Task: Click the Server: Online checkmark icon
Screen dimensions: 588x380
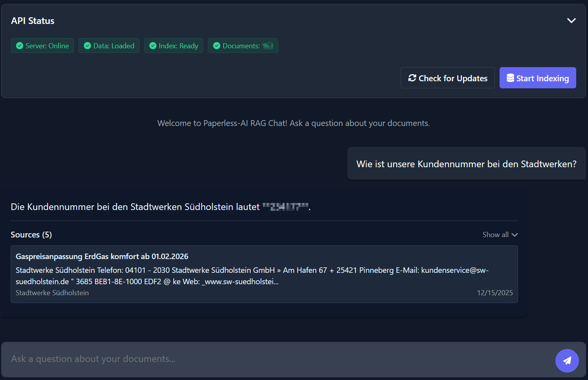Action: tap(20, 46)
